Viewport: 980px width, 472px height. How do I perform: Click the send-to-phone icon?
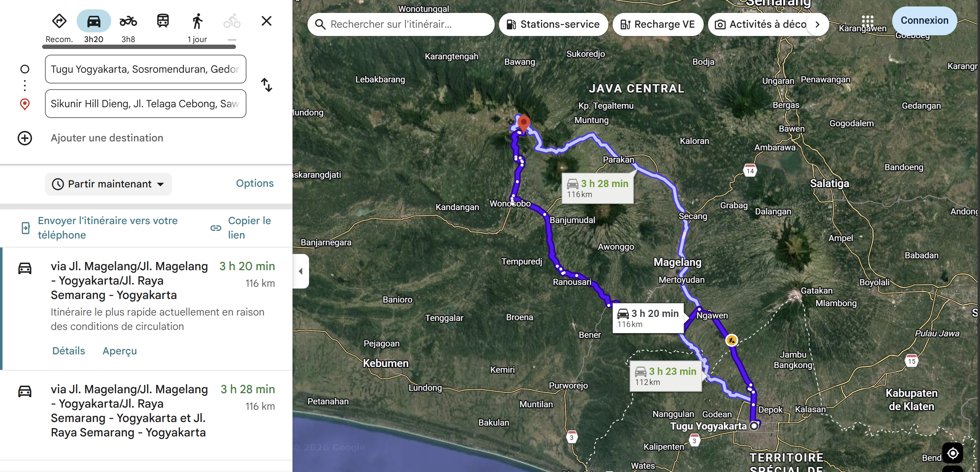[x=25, y=228]
